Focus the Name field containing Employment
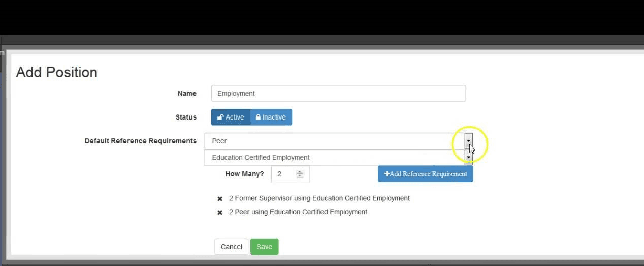 click(x=338, y=94)
